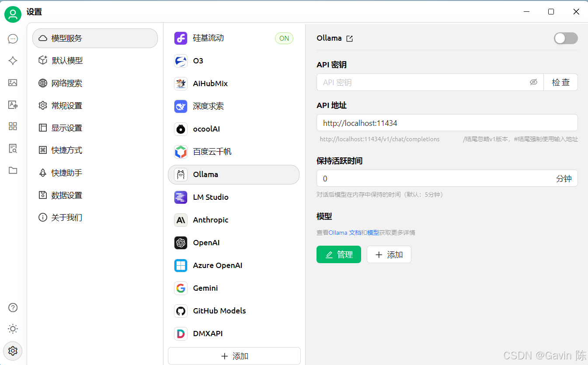588x365 pixels.
Task: Select the AiHubMix provider
Action: pos(234,83)
